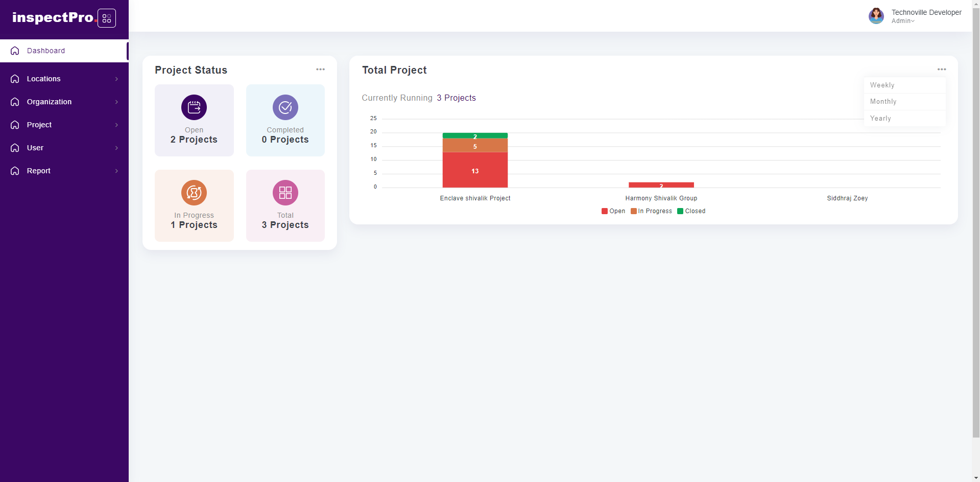Viewport: 980px width, 482px height.
Task: Toggle Open series in chart legend
Action: (x=613, y=211)
